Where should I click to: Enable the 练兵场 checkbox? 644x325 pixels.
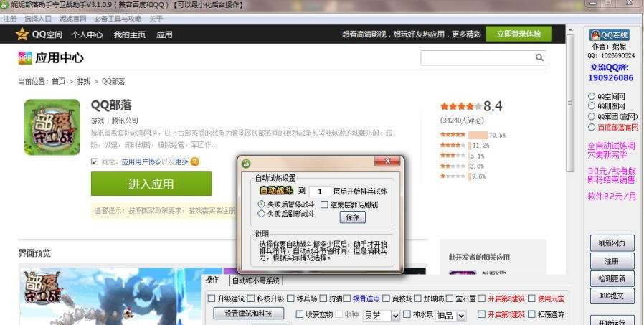290,298
